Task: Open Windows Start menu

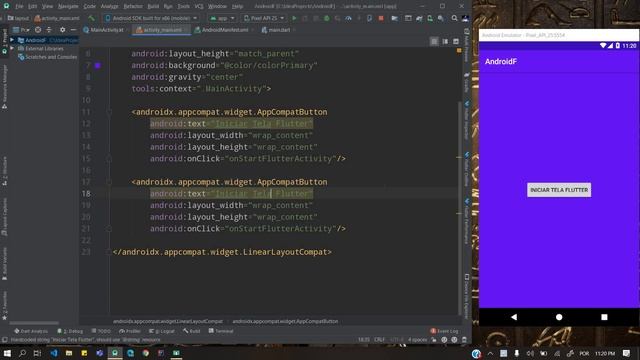Action: click(x=7, y=353)
